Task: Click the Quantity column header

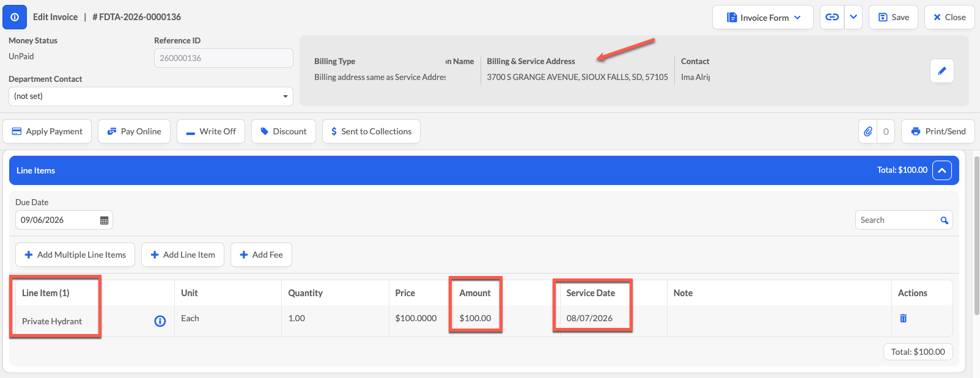Action: (305, 293)
